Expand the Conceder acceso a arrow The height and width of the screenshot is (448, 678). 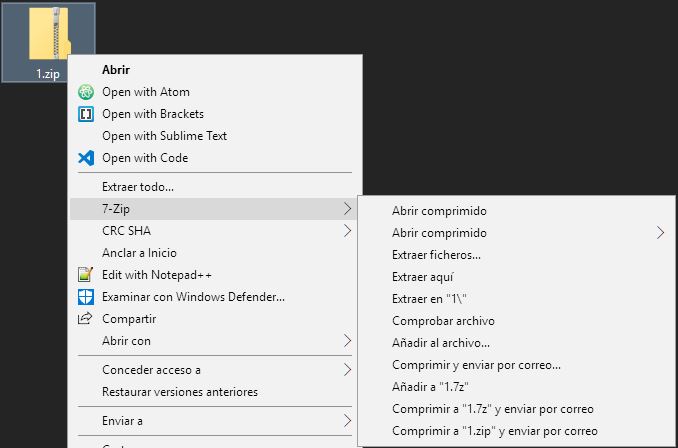348,370
